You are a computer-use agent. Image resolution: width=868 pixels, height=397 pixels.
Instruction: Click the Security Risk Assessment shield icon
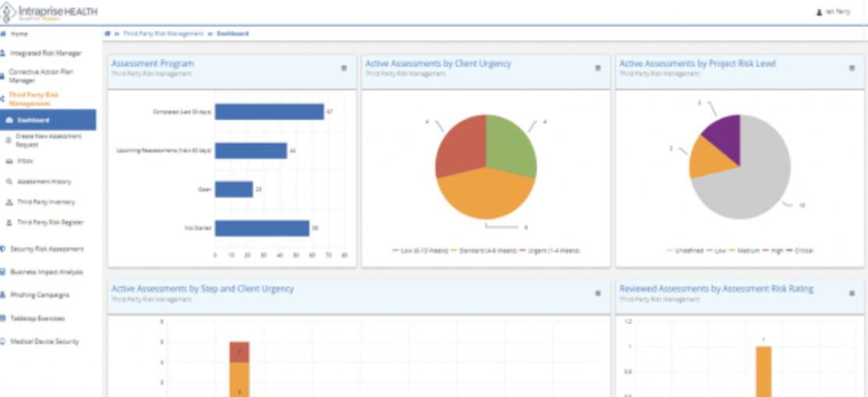point(3,249)
